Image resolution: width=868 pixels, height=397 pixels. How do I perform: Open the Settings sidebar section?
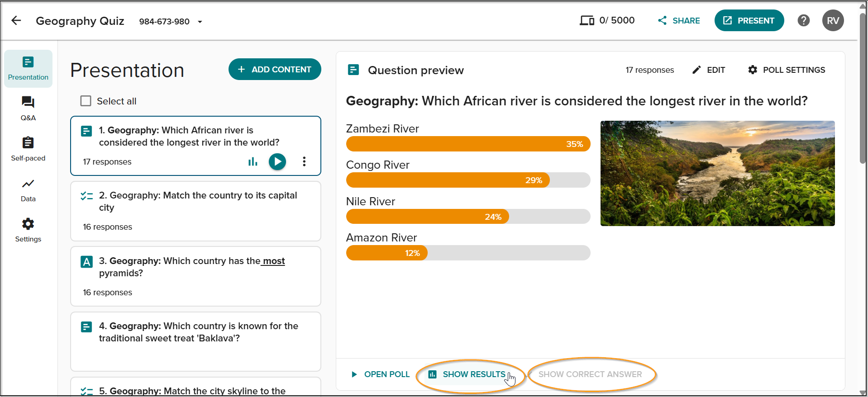[28, 230]
